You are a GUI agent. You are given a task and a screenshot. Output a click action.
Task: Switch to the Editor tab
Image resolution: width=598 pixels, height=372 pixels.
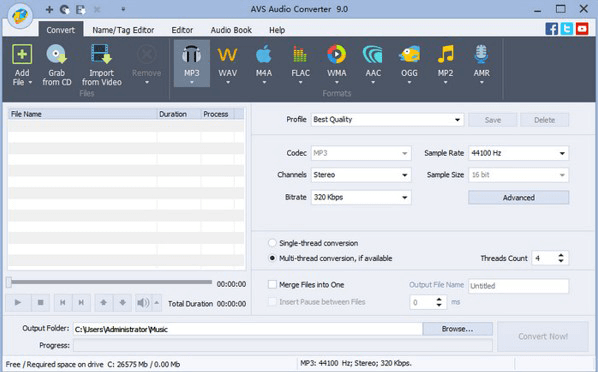pyautogui.click(x=182, y=30)
